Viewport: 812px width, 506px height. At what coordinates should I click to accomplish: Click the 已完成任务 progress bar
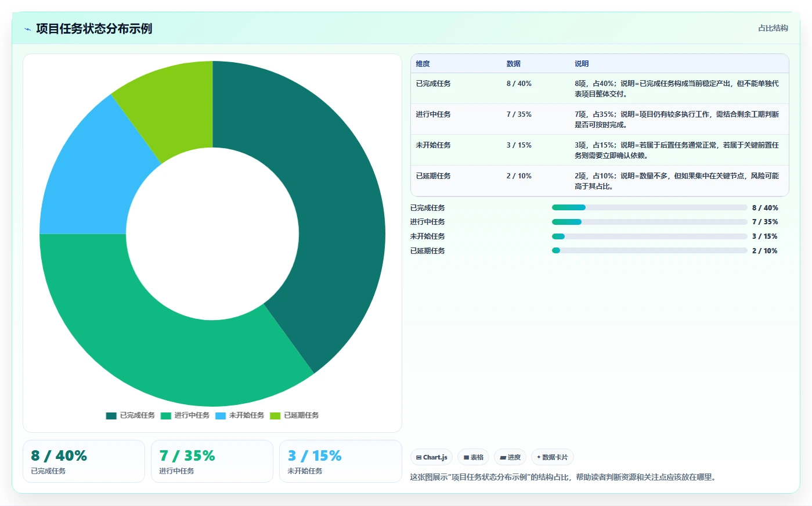coord(649,207)
